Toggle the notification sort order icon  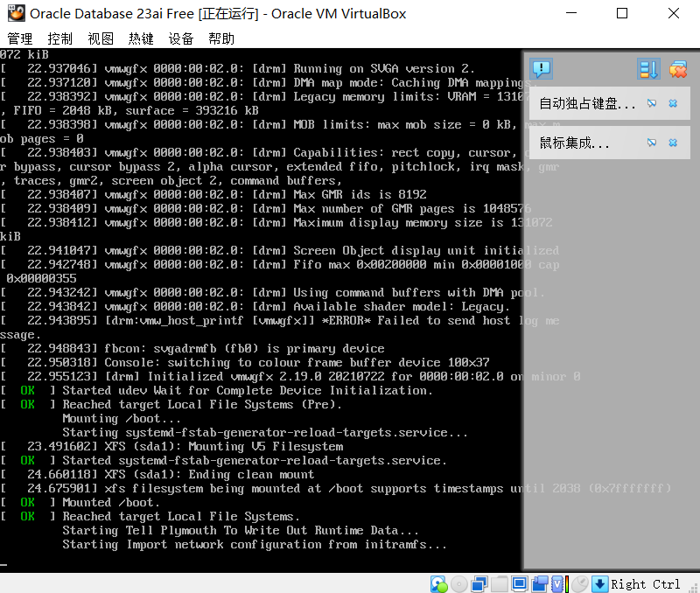(x=648, y=69)
